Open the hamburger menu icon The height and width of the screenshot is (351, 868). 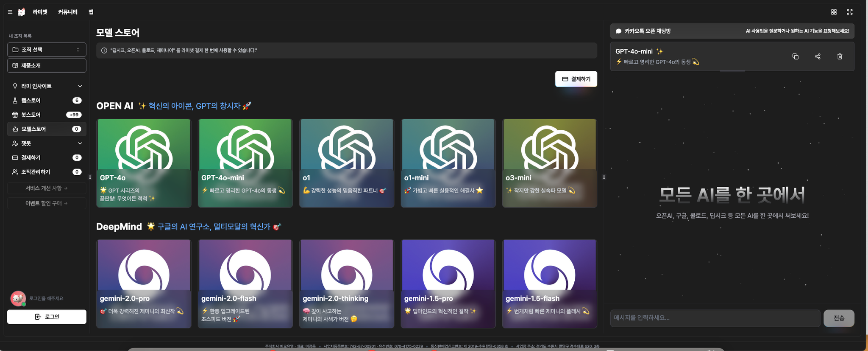[10, 12]
